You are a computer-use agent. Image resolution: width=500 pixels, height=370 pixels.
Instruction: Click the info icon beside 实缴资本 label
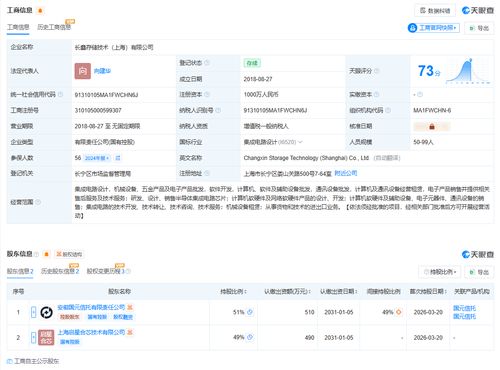click(x=376, y=95)
